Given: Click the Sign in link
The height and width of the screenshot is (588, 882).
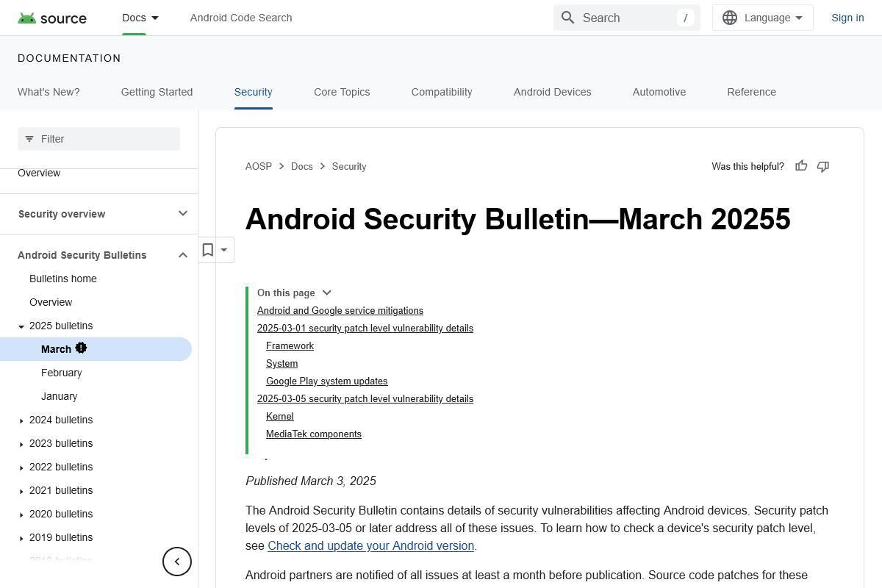Looking at the screenshot, I should point(847,18).
